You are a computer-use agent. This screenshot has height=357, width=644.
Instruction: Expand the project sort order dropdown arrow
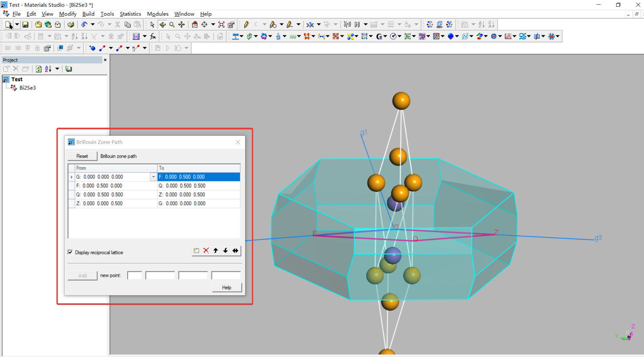tap(57, 69)
